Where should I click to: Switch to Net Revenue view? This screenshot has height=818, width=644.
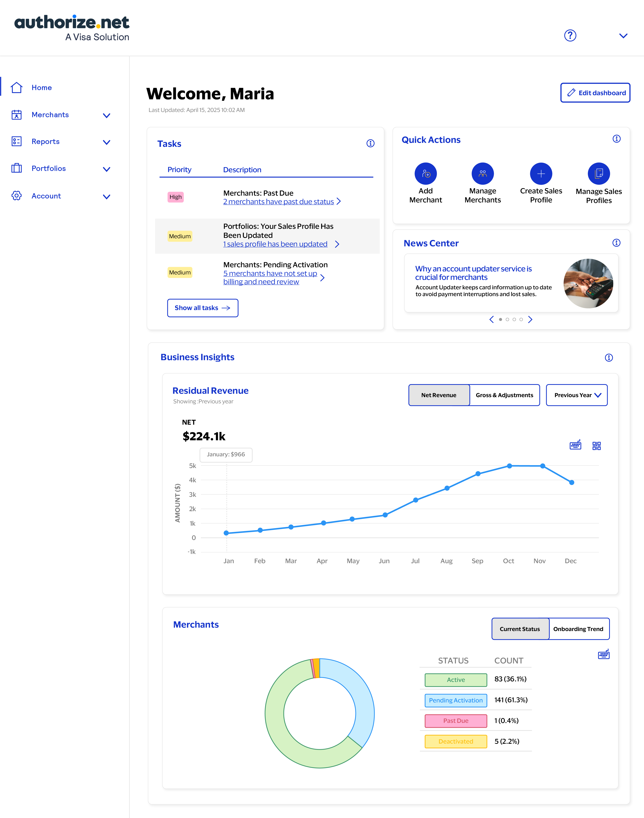pyautogui.click(x=439, y=395)
